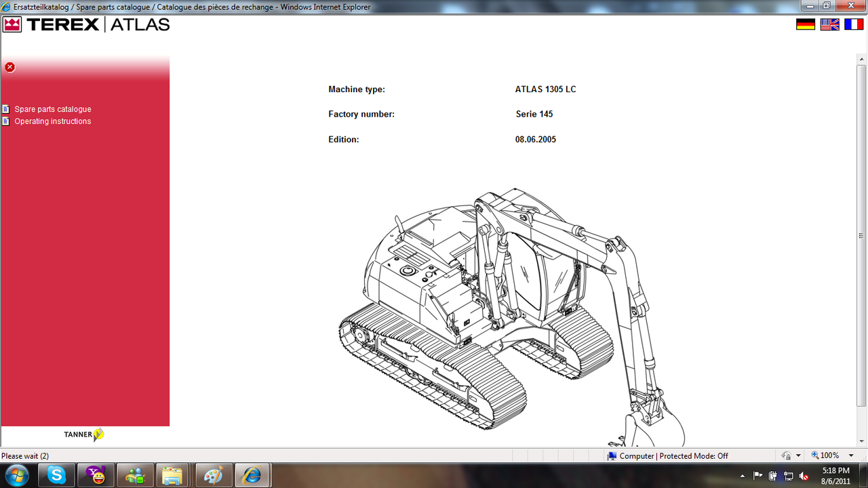
Task: Click the zoom magnifier 100% button
Action: (x=825, y=456)
